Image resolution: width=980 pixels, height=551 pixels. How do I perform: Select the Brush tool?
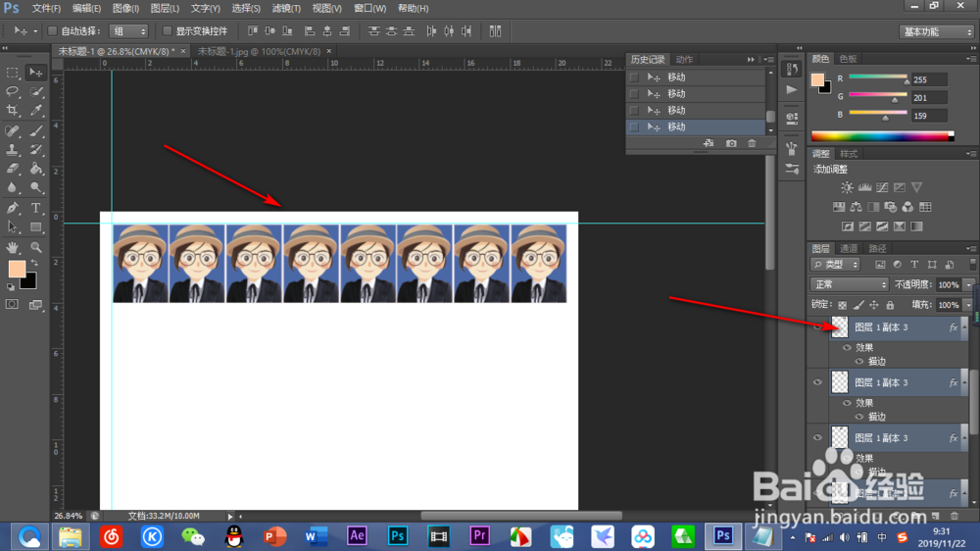36,130
